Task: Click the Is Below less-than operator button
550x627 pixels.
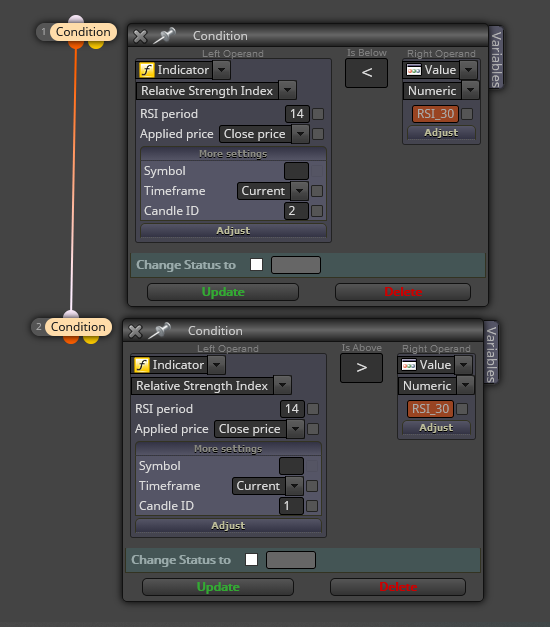Action: tap(366, 73)
